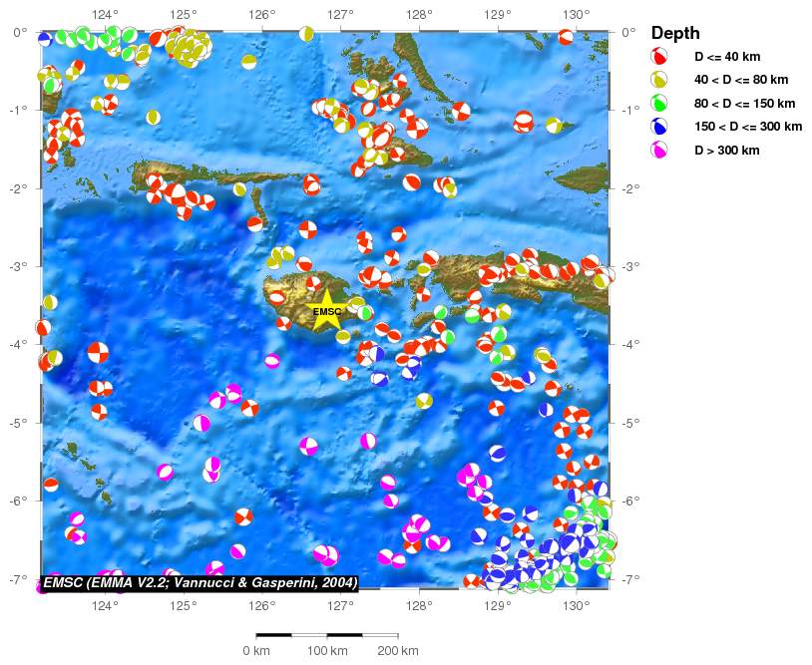Click the red beachball at top edge near 130°
Screen dimensions: 812x665
[566, 37]
